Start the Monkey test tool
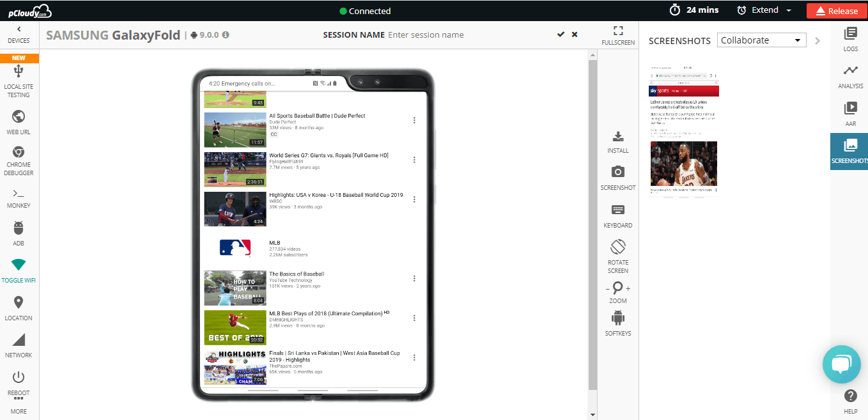The image size is (868, 420). point(19,198)
